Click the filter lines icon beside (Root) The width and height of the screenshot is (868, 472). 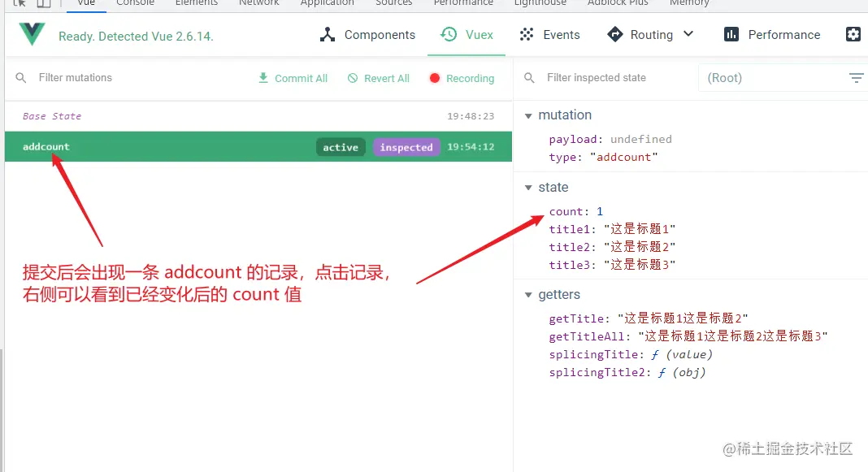pos(857,78)
